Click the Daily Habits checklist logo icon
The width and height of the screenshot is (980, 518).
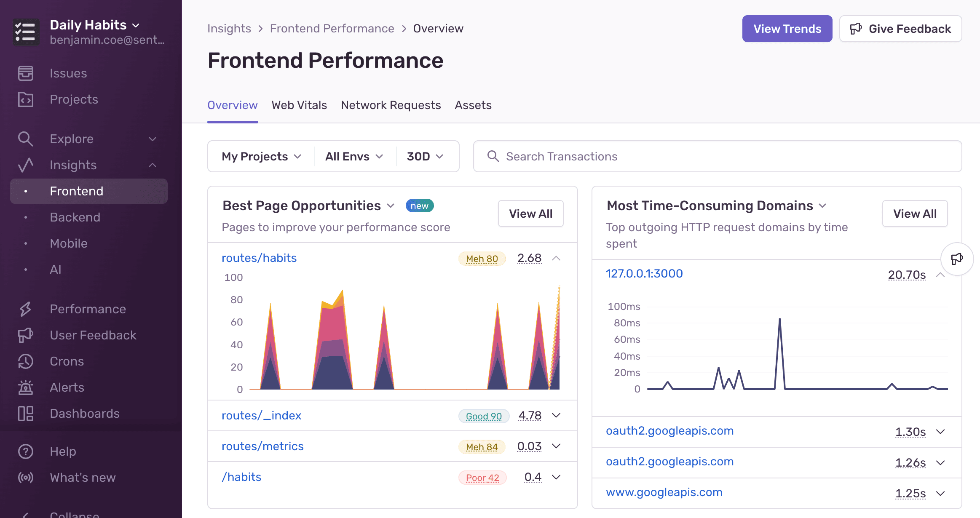coord(26,32)
